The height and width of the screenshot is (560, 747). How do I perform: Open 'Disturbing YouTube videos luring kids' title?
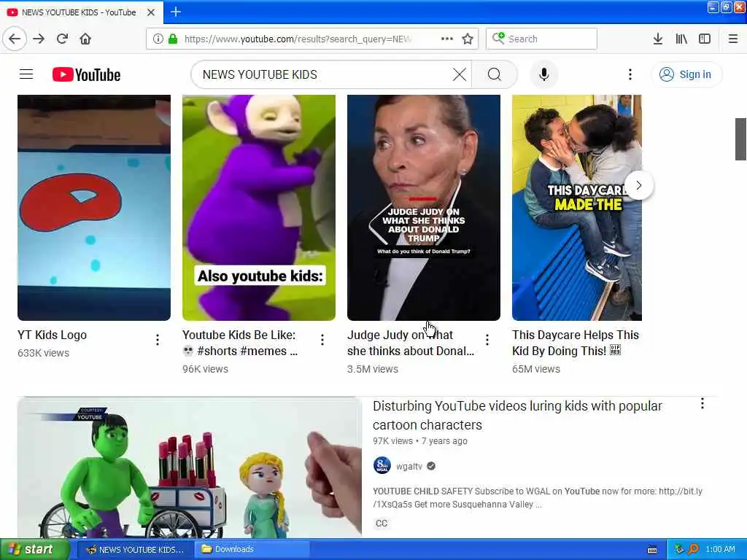(x=517, y=415)
